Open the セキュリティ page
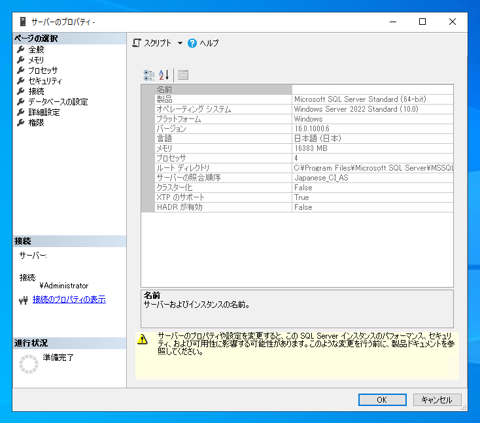The height and width of the screenshot is (423, 480). click(45, 81)
